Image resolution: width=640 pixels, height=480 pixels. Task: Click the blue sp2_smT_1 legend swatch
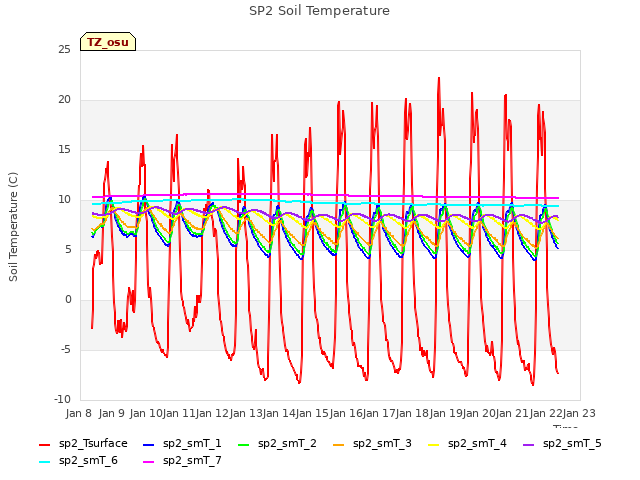pyautogui.click(x=149, y=444)
